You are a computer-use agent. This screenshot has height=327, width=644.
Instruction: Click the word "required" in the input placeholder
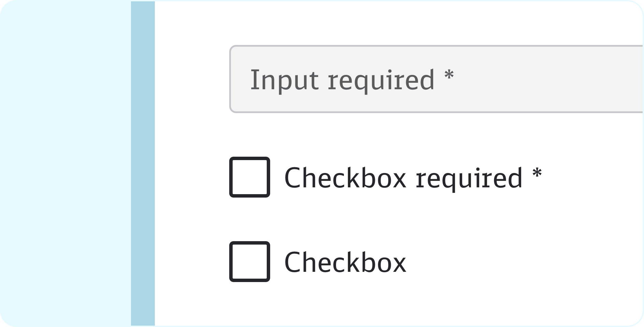381,80
